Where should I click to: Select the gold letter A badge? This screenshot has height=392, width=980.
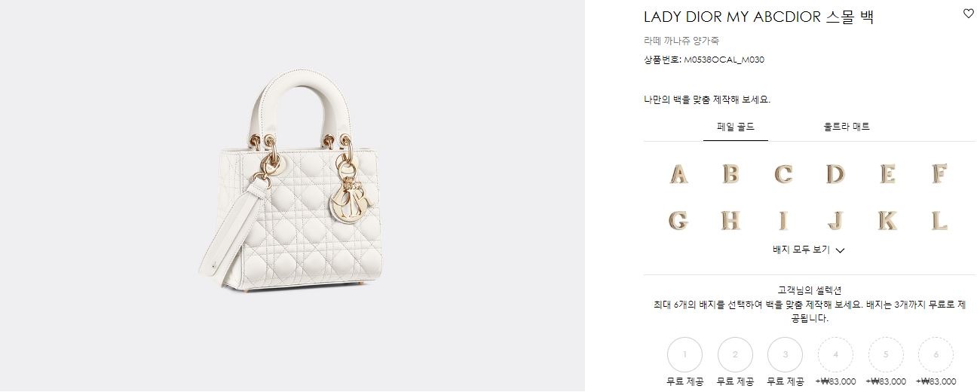pos(678,175)
